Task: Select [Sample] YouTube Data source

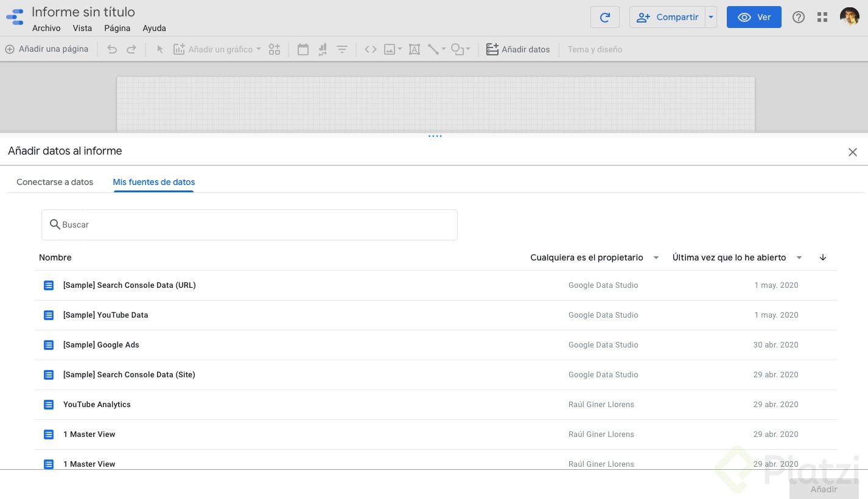Action: tap(106, 315)
